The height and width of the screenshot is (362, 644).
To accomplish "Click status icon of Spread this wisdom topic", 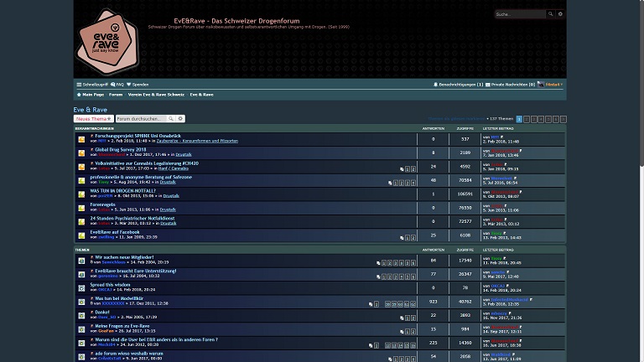I will 81,288.
